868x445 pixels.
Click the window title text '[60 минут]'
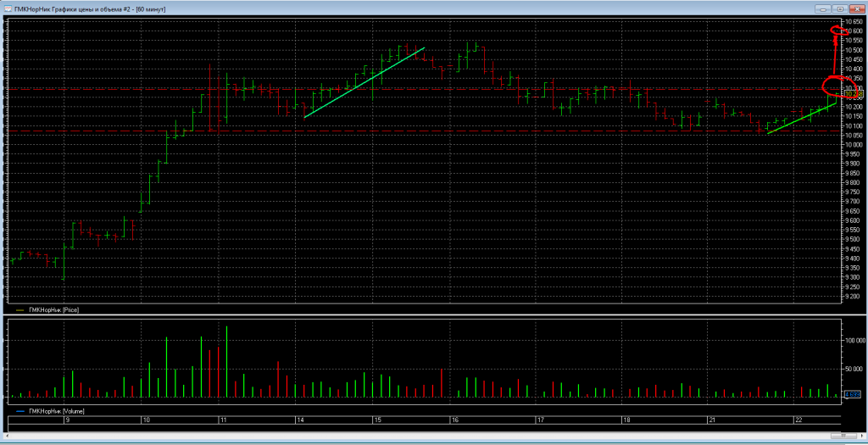[x=151, y=9]
